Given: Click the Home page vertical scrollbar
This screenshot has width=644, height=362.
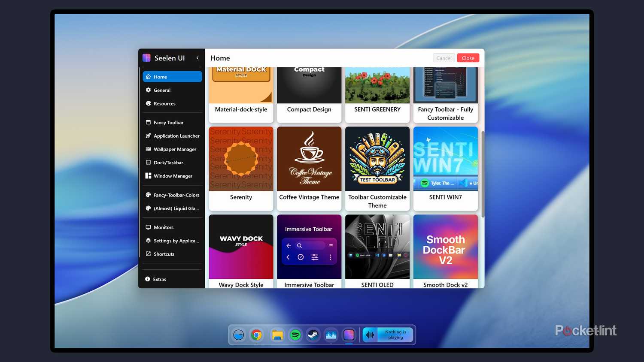Looking at the screenshot, I should [483, 174].
